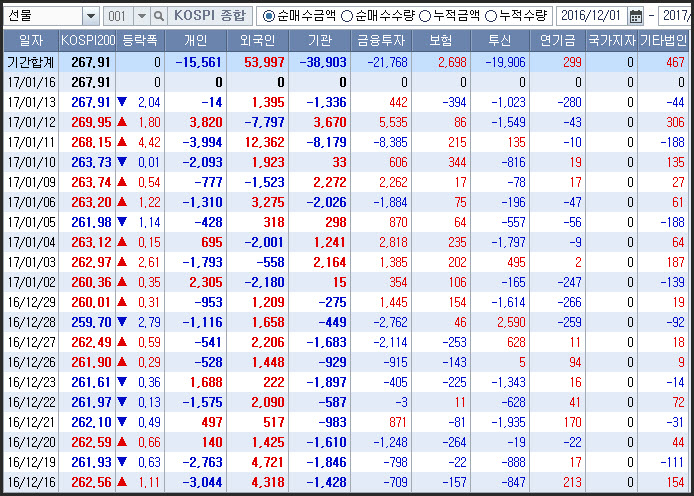
Task: Click institution value 3,670 on 17/01/12
Action: (x=330, y=122)
